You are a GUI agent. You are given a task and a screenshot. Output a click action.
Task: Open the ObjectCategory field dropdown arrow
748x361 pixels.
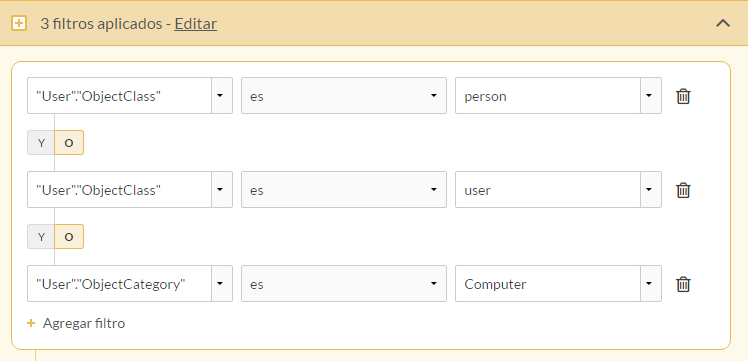(221, 284)
